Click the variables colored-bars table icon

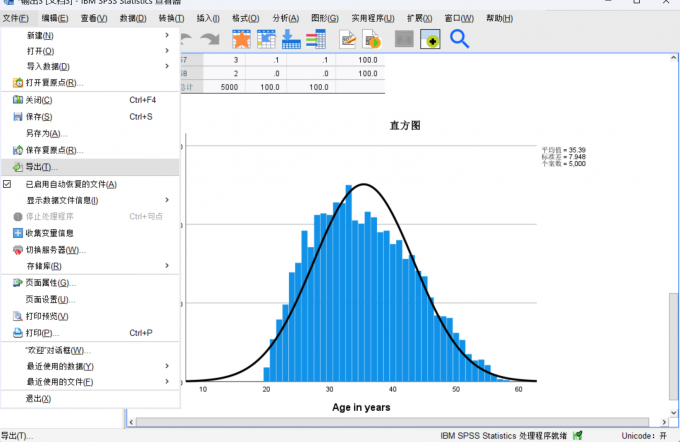click(316, 39)
